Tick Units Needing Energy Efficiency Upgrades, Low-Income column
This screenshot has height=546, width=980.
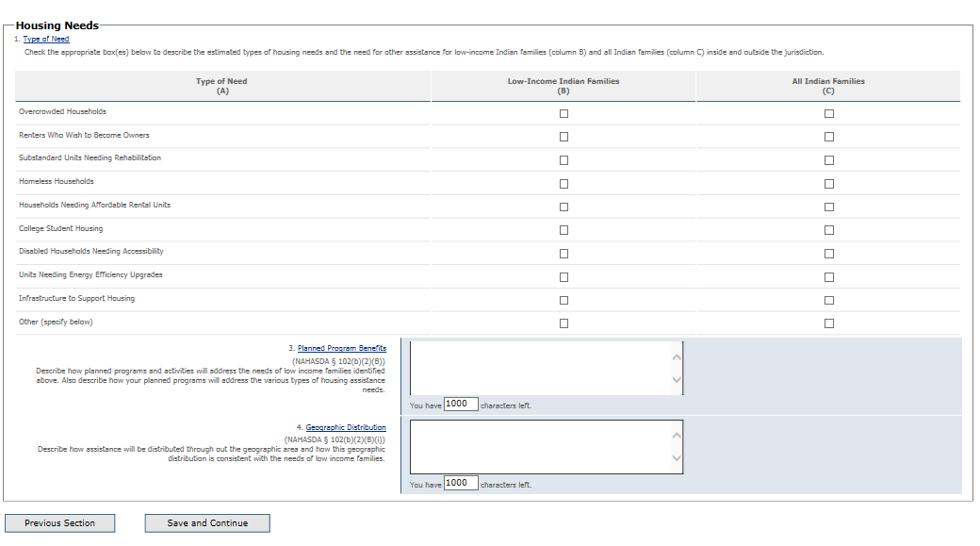pyautogui.click(x=563, y=277)
